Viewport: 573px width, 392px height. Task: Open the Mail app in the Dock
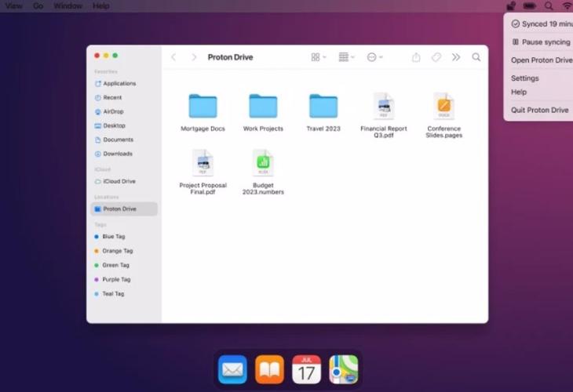[x=232, y=368]
